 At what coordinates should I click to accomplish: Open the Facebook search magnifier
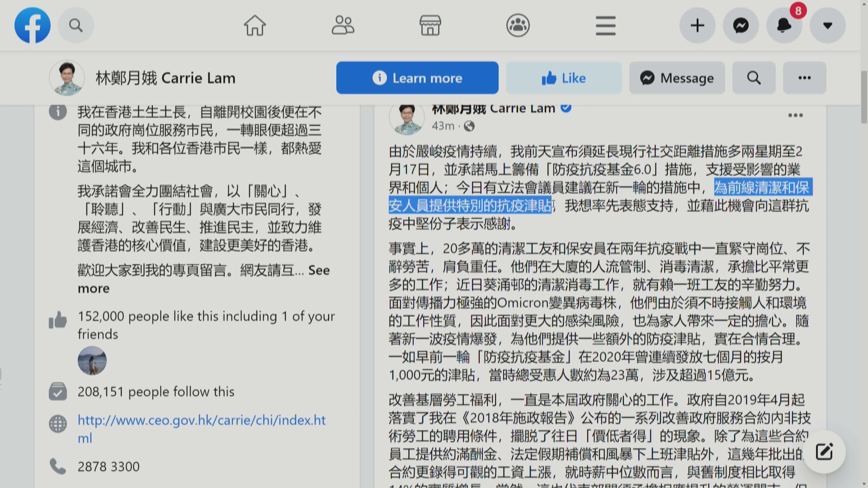76,25
